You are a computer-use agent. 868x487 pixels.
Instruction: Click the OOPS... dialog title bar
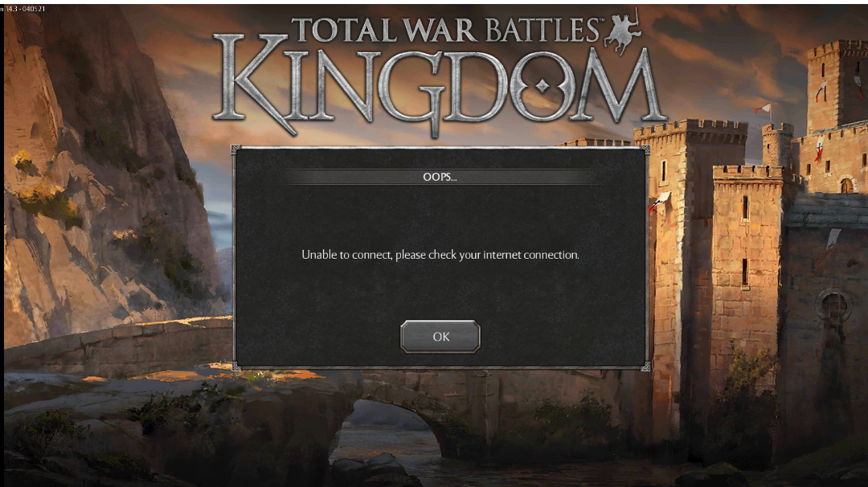pos(440,177)
